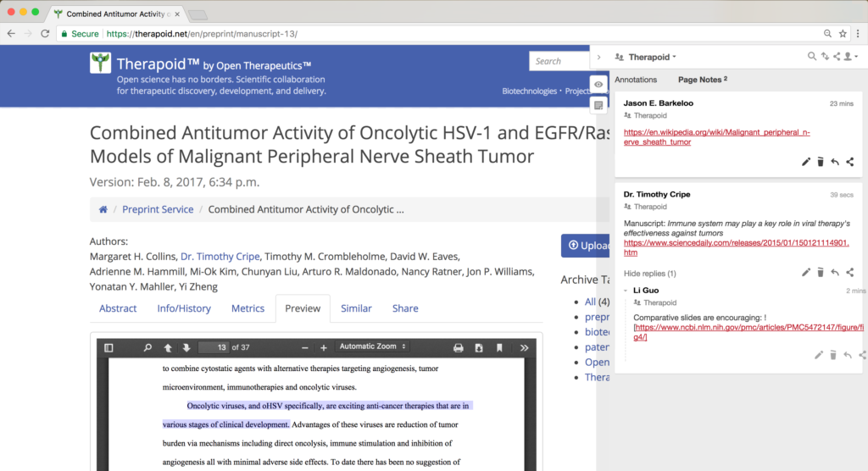Click the Upload button
868x471 pixels.
click(x=586, y=245)
